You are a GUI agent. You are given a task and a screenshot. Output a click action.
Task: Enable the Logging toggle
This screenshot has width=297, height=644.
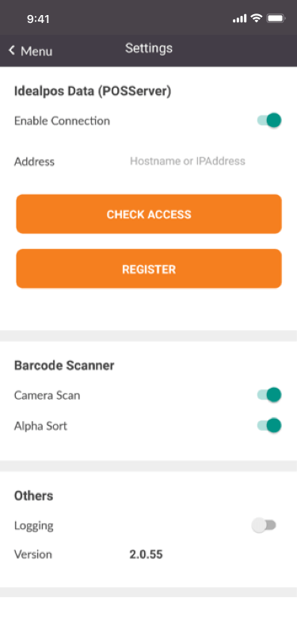coord(264,525)
